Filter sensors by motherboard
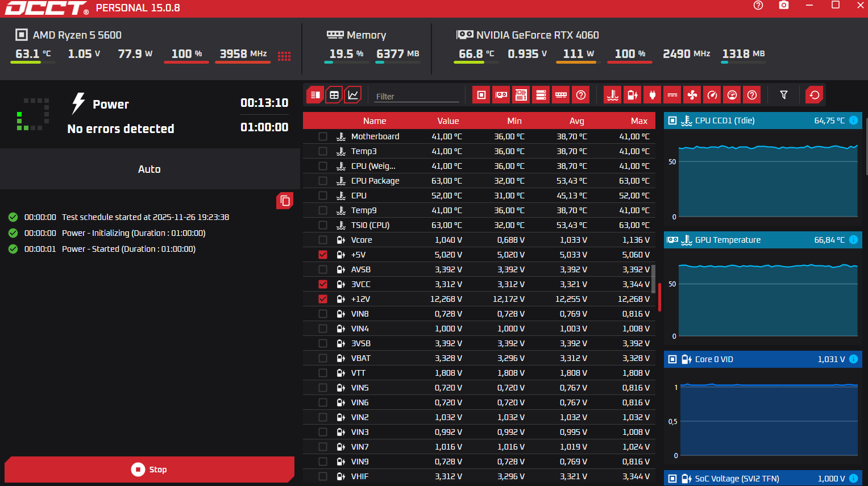The height and width of the screenshot is (486, 868). [521, 95]
